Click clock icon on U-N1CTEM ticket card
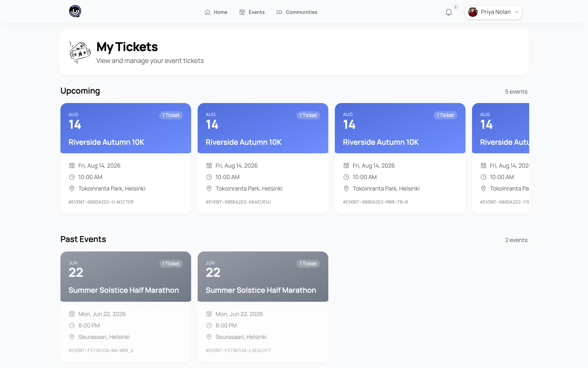The width and height of the screenshot is (588, 368). point(72,177)
